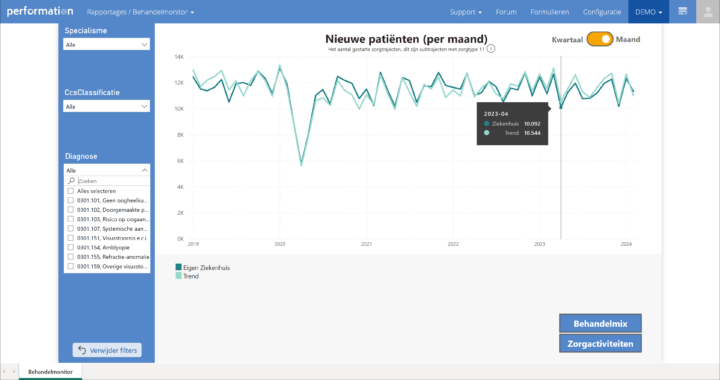Check 0301.151 Visusstoornis checkbox

pos(71,238)
